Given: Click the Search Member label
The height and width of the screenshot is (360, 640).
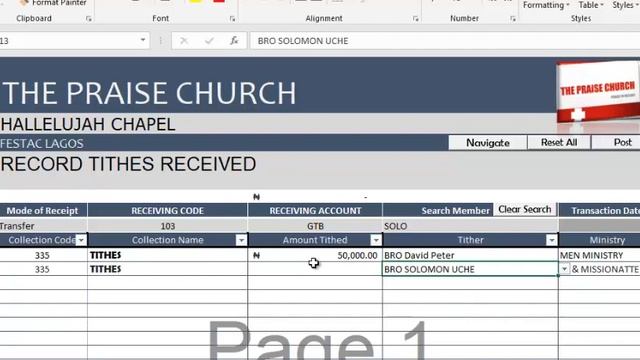Looking at the screenshot, I should click(455, 211).
